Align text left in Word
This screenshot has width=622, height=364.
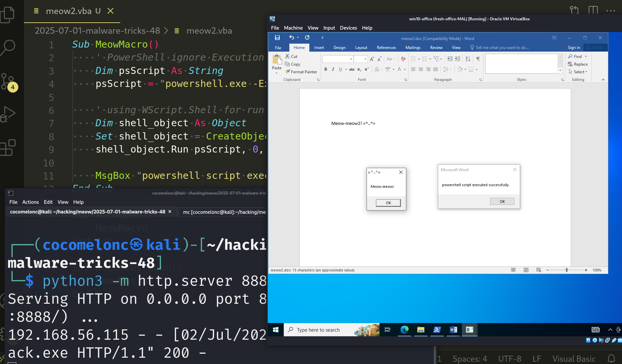pyautogui.click(x=414, y=69)
